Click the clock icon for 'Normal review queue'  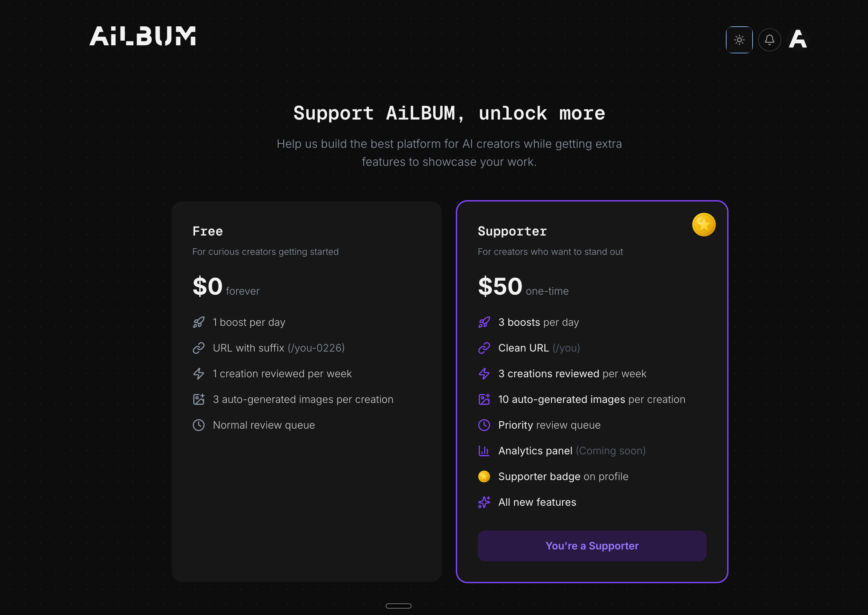click(x=199, y=425)
